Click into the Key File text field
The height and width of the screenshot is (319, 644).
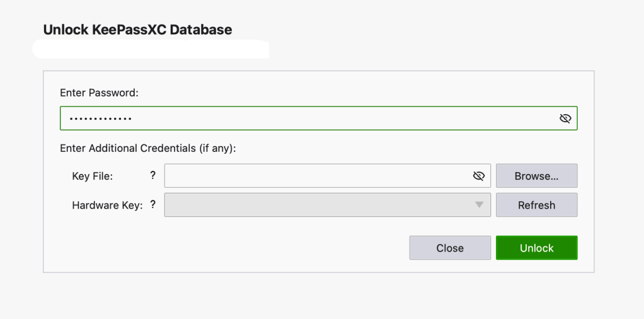(x=315, y=176)
